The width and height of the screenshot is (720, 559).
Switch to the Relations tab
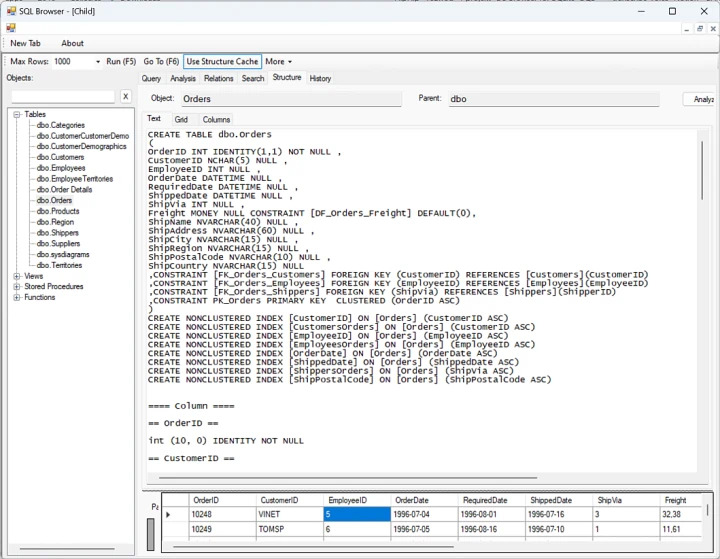pos(219,79)
